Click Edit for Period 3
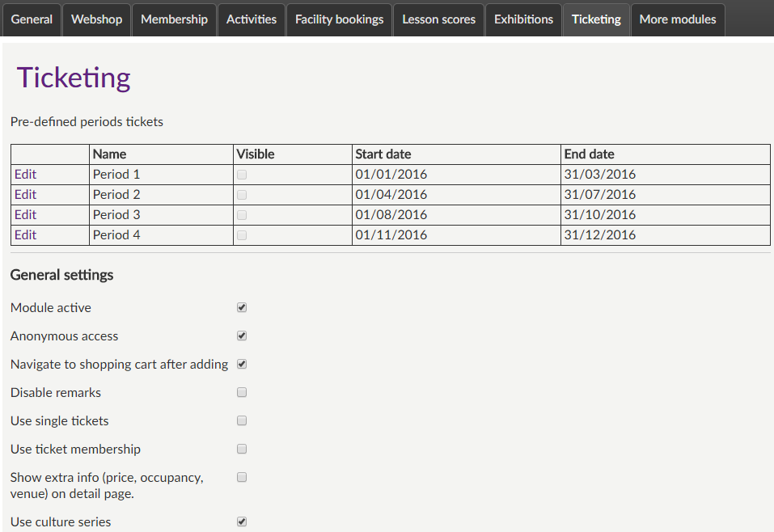 26,215
